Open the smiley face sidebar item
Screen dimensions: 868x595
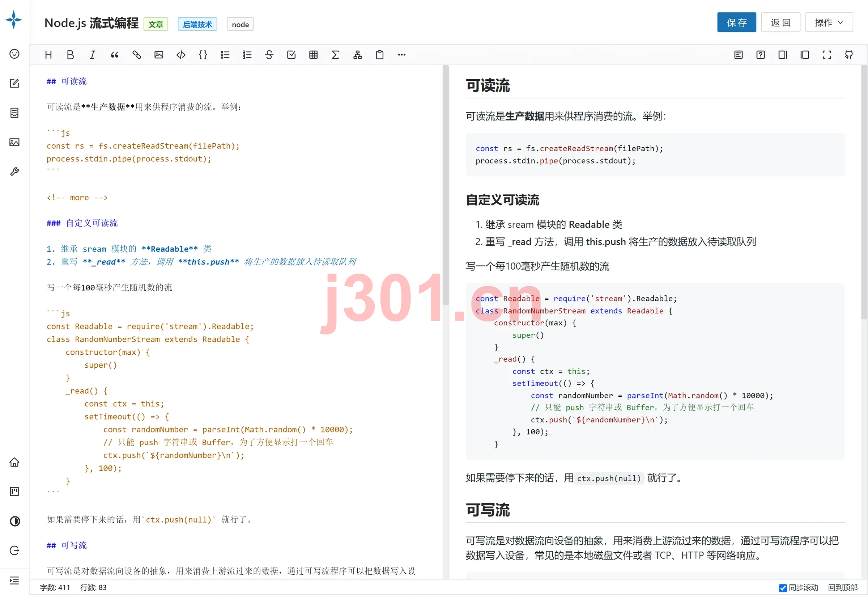(14, 54)
